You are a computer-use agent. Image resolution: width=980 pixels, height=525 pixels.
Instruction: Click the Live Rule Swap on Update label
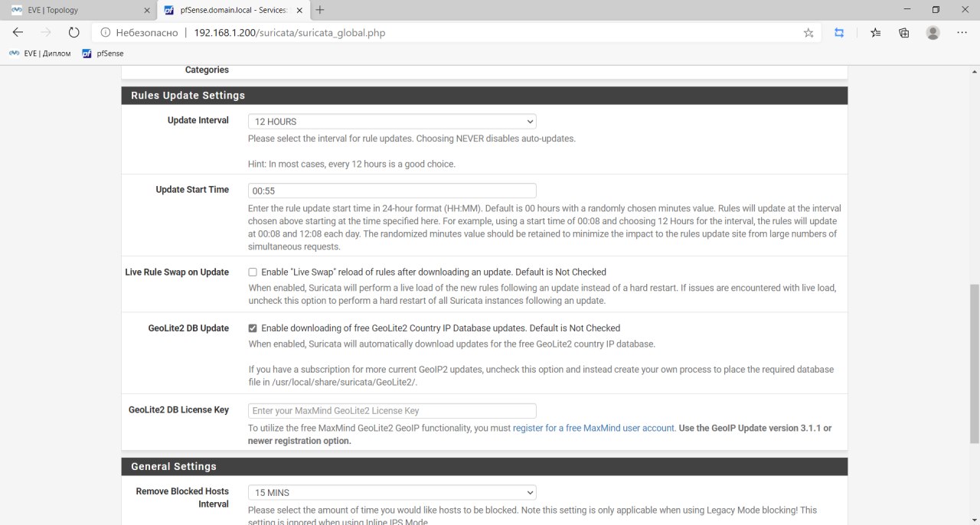177,272
